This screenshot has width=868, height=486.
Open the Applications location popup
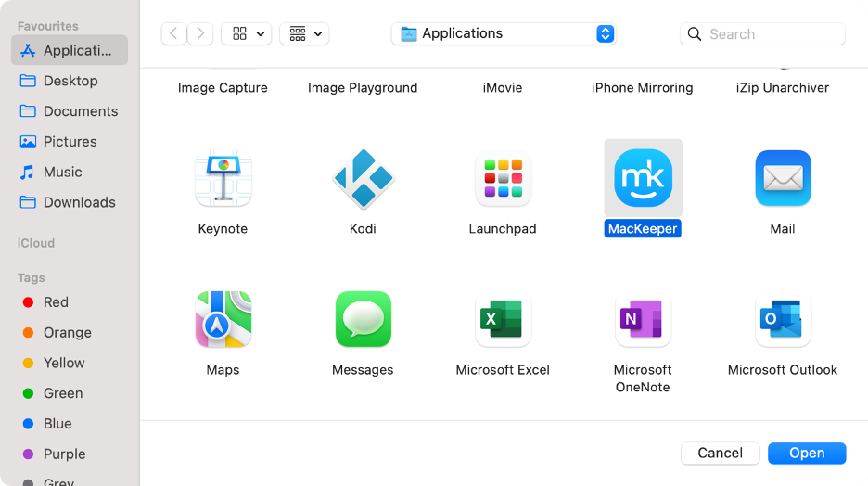[x=504, y=33]
